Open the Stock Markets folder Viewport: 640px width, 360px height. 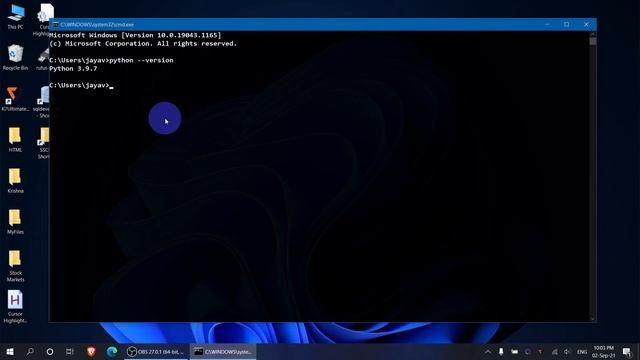coord(15,265)
